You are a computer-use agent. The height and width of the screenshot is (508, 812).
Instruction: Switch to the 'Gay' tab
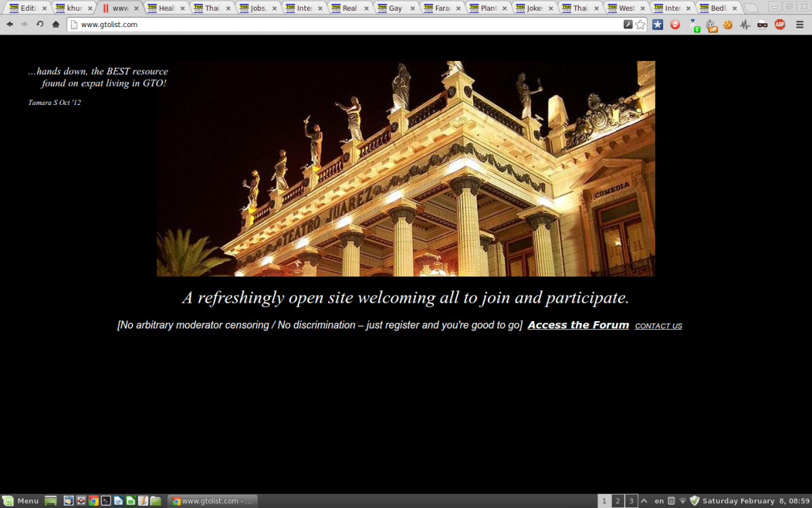click(x=397, y=8)
